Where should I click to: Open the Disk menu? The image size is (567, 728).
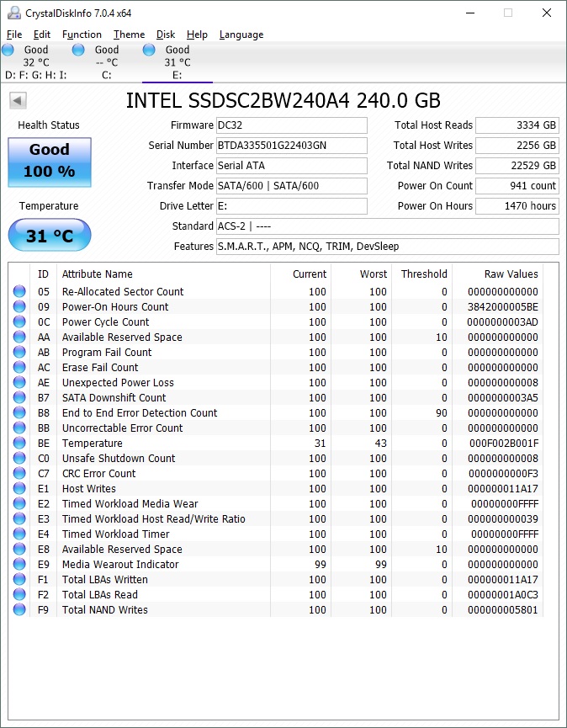coord(166,35)
